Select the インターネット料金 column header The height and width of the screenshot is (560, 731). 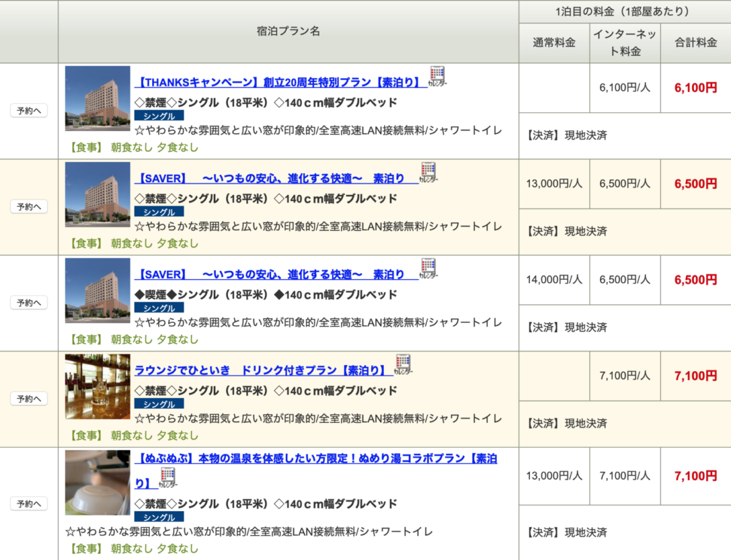pos(625,43)
